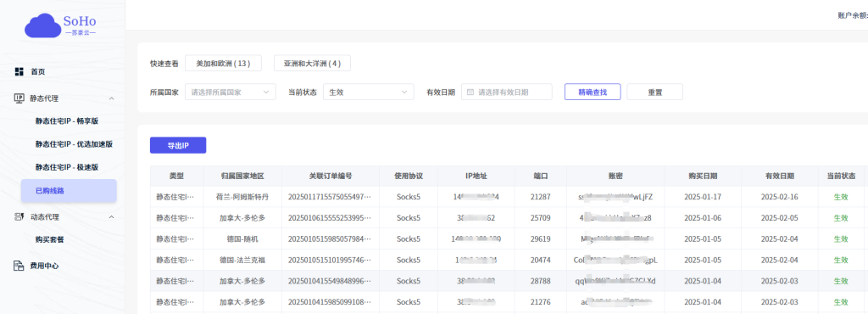The width and height of the screenshot is (868, 314).
Task: Open 静态住宅IP - 极速版 page
Action: point(67,167)
